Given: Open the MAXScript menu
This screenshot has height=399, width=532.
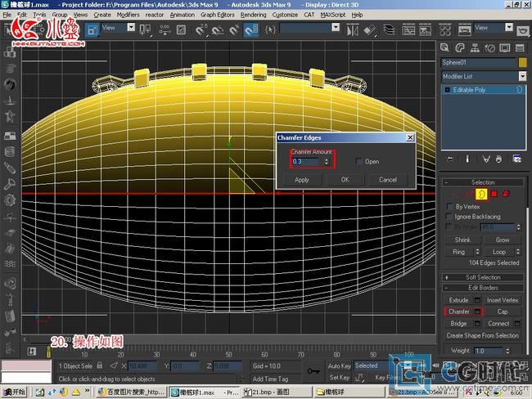Looking at the screenshot, I should (333, 15).
